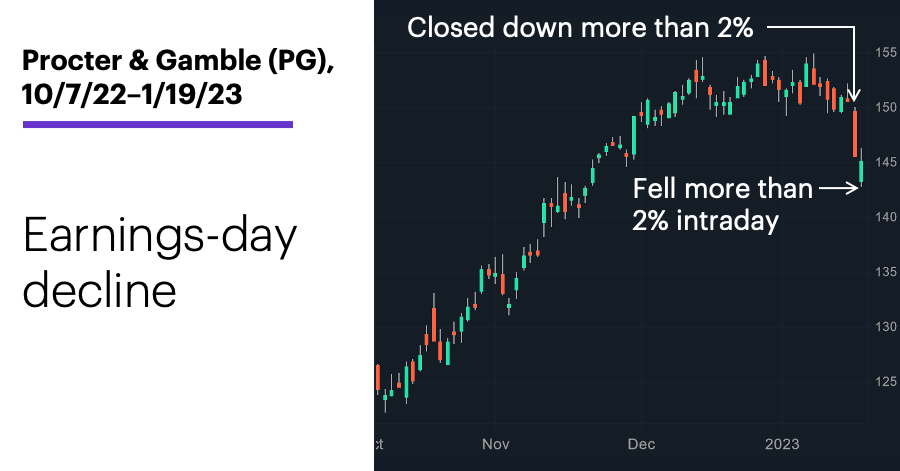Click the large red earnings-day candle

855,133
